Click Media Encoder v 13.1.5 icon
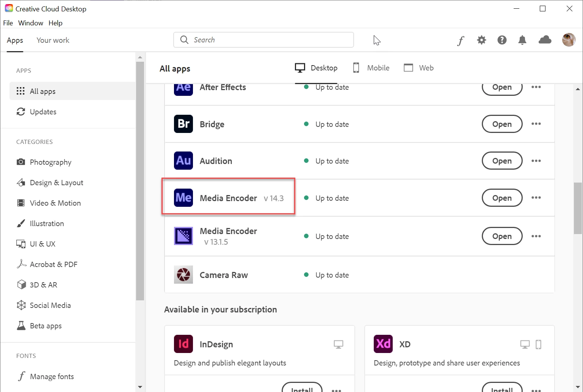The width and height of the screenshot is (583, 392). (183, 236)
